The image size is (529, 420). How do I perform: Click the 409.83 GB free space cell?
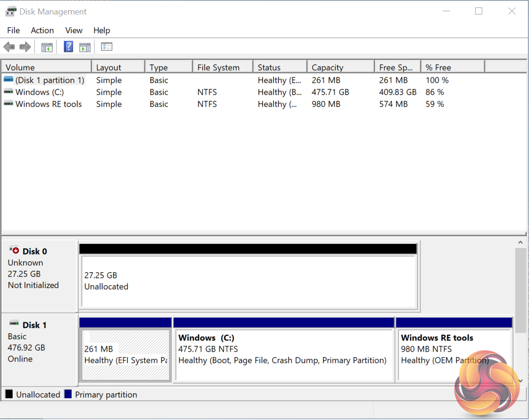(398, 92)
